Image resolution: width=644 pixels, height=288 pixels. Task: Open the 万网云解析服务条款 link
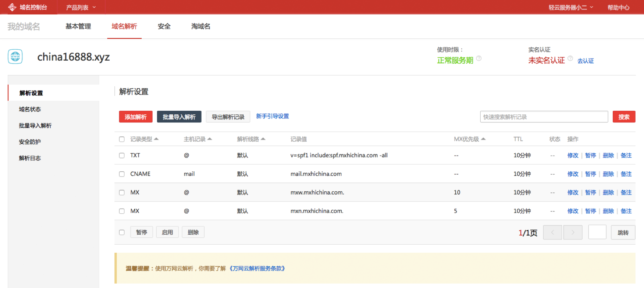(x=257, y=268)
